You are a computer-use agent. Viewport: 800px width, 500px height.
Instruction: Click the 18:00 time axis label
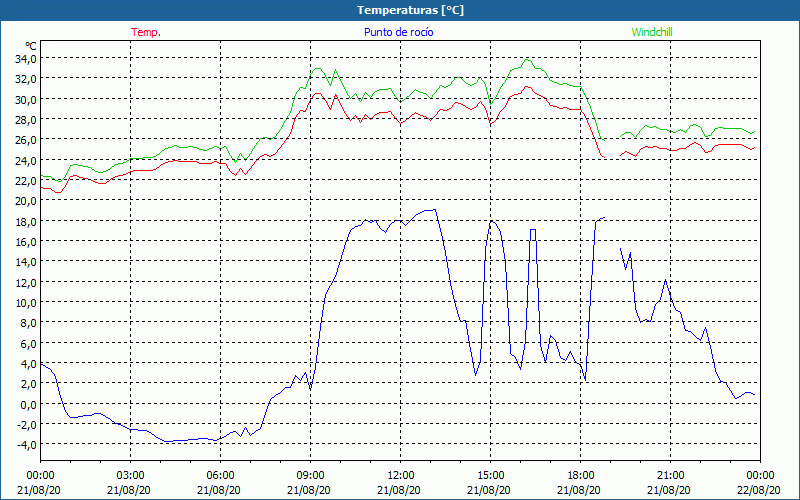point(581,476)
